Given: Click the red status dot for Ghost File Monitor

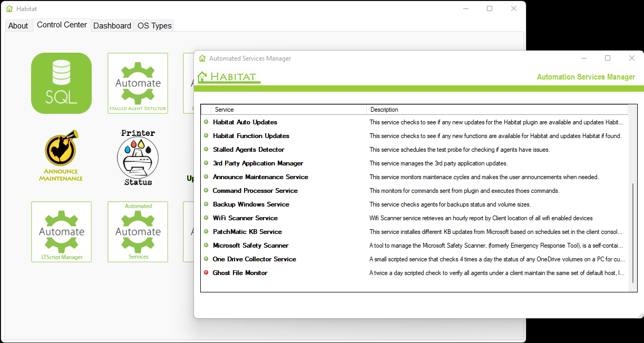Looking at the screenshot, I should click(206, 273).
